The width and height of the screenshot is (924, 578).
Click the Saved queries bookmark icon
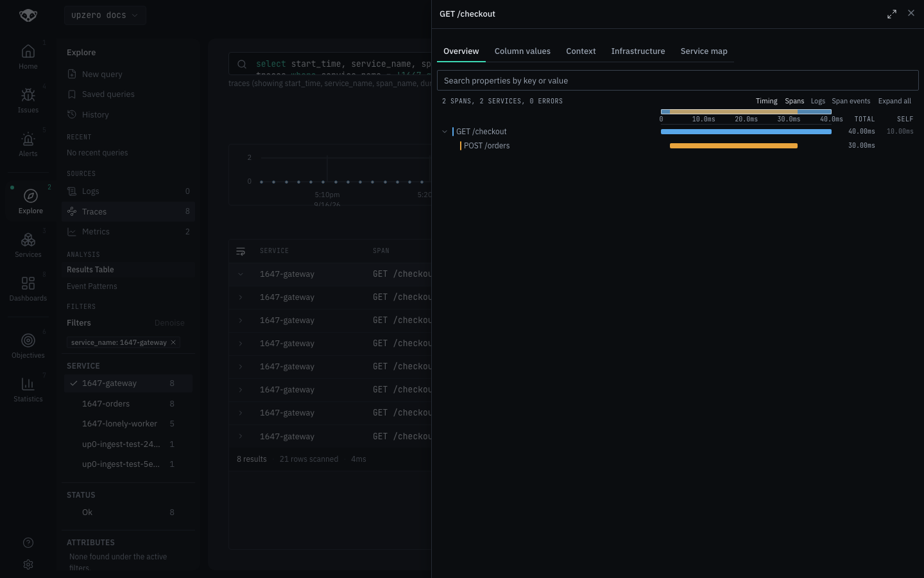(x=72, y=94)
